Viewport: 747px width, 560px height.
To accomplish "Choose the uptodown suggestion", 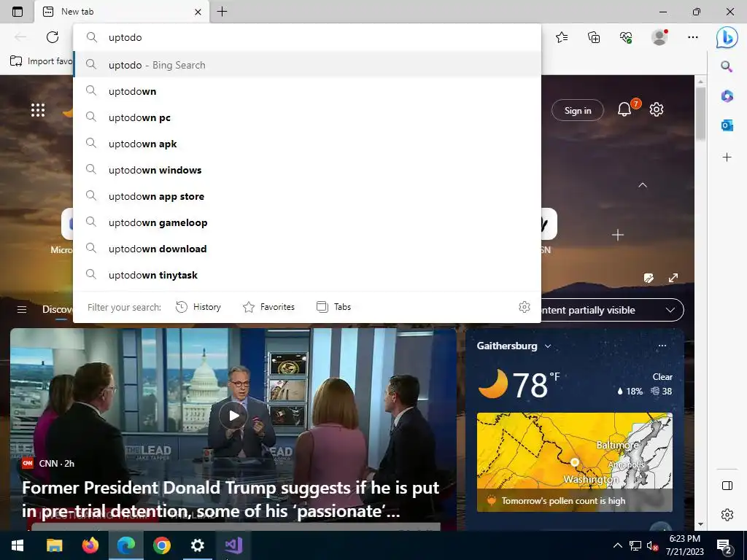I will tap(307, 91).
